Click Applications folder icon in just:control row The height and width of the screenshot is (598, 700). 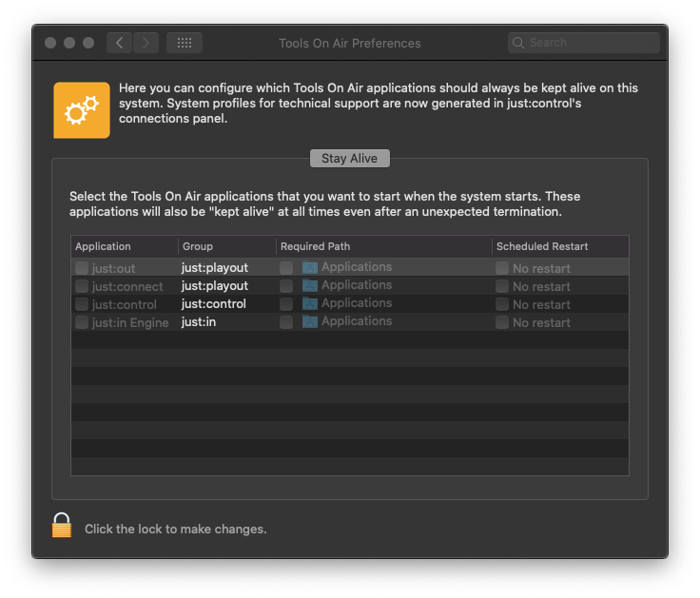pyautogui.click(x=310, y=304)
